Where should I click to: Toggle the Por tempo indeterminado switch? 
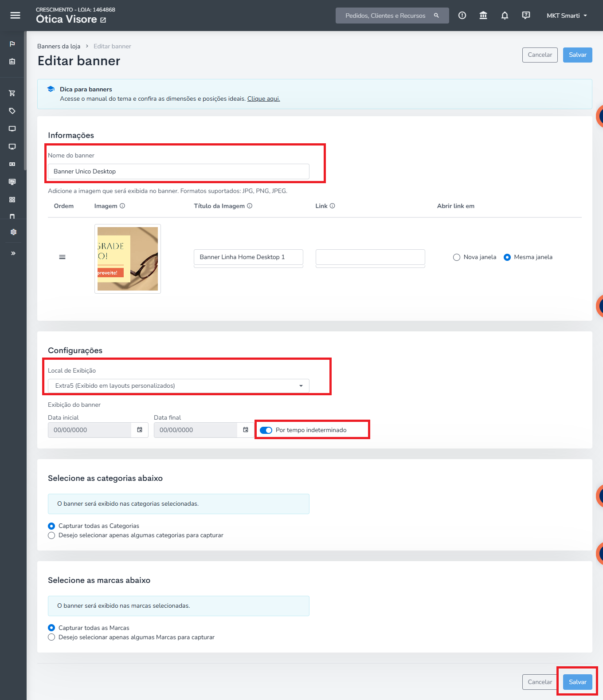(266, 430)
